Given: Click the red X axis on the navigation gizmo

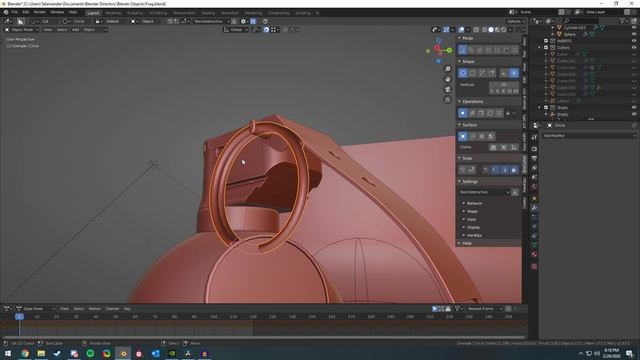Looking at the screenshot, I should point(437,48).
